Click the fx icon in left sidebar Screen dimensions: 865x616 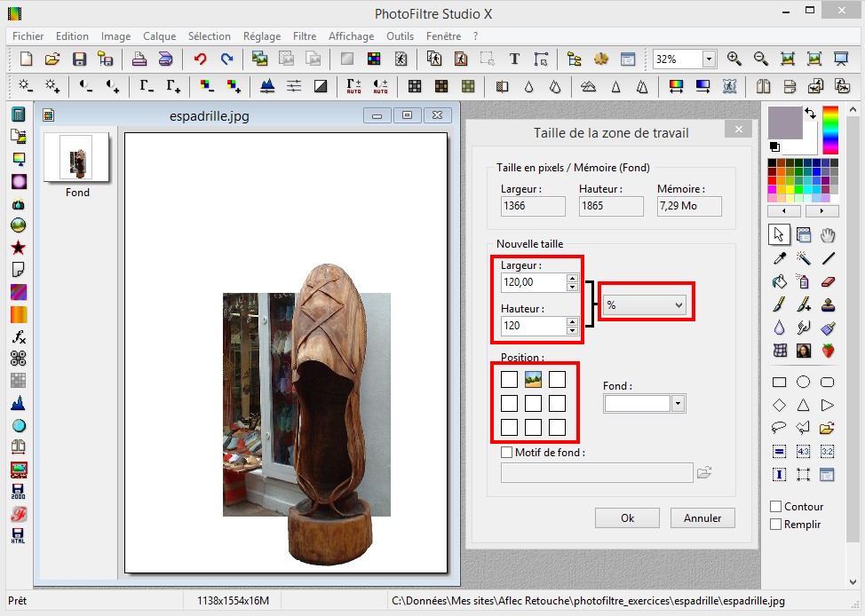(x=18, y=336)
